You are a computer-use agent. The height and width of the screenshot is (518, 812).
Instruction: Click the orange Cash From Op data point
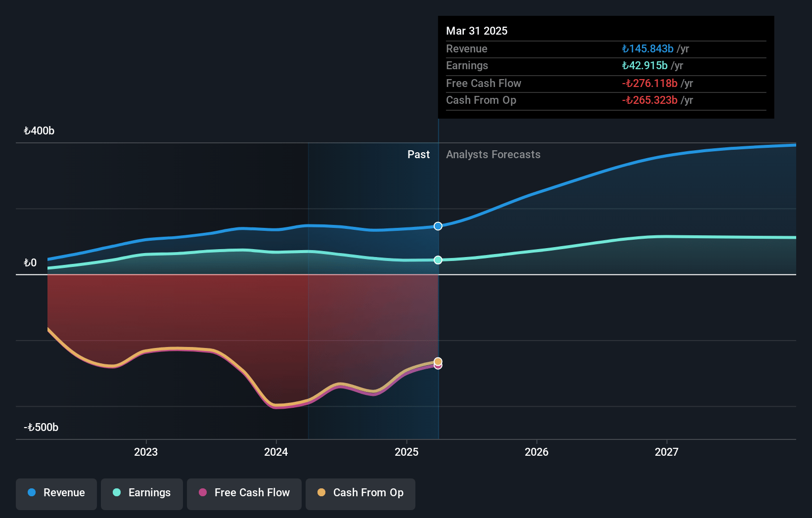pos(438,361)
